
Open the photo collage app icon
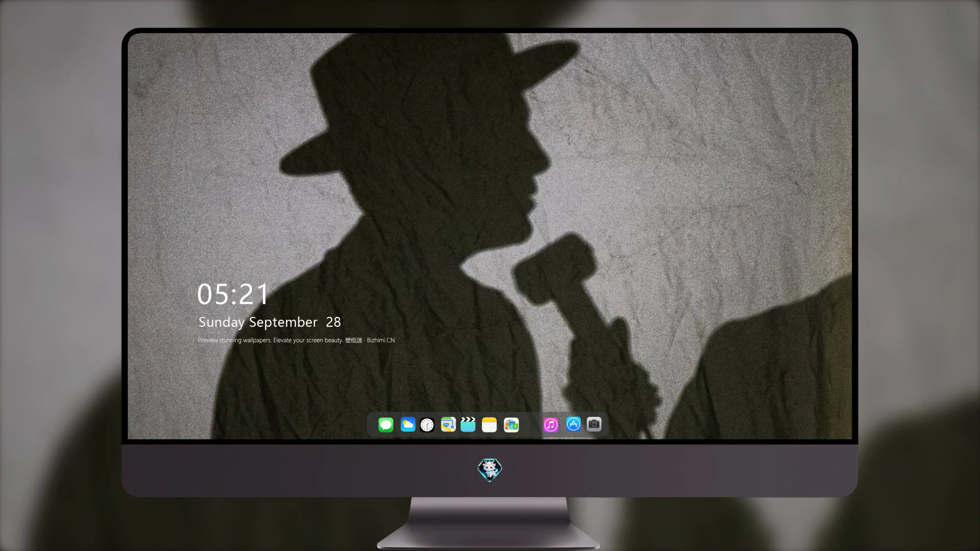click(x=511, y=425)
